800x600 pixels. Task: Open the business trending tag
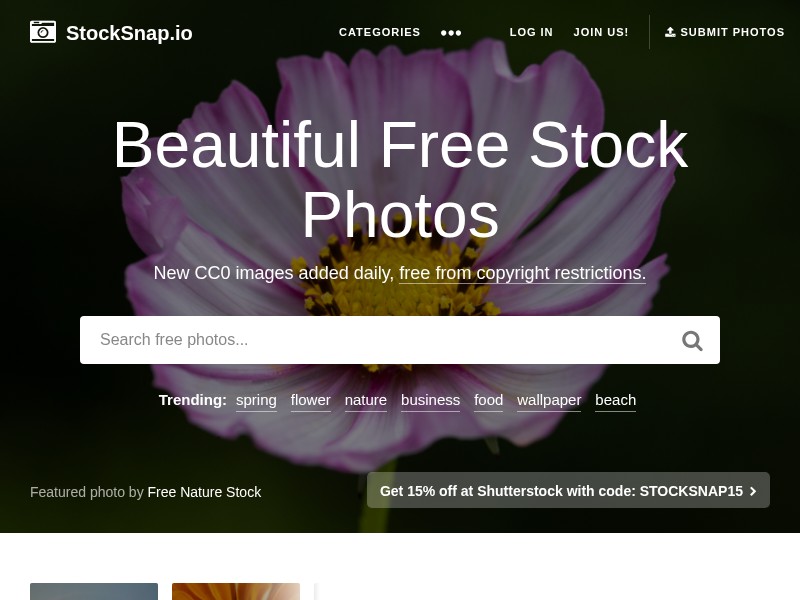tap(431, 400)
